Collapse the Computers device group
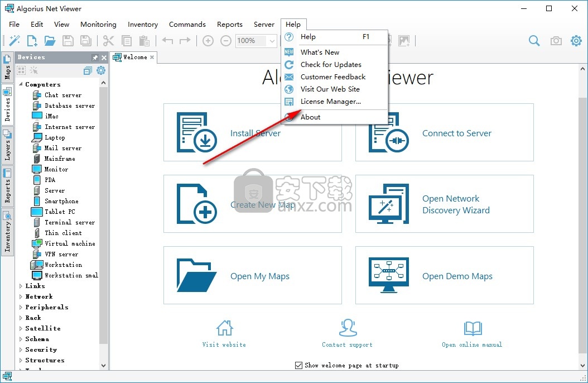 (x=21, y=84)
